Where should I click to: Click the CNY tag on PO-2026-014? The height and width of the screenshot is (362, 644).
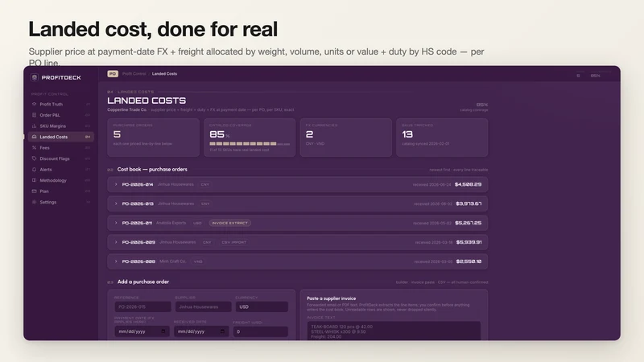click(x=205, y=184)
